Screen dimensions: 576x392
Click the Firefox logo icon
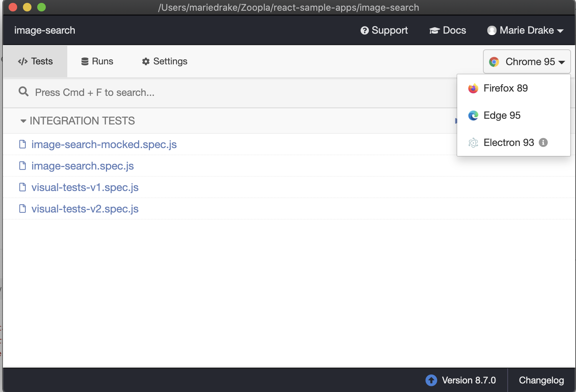point(473,88)
